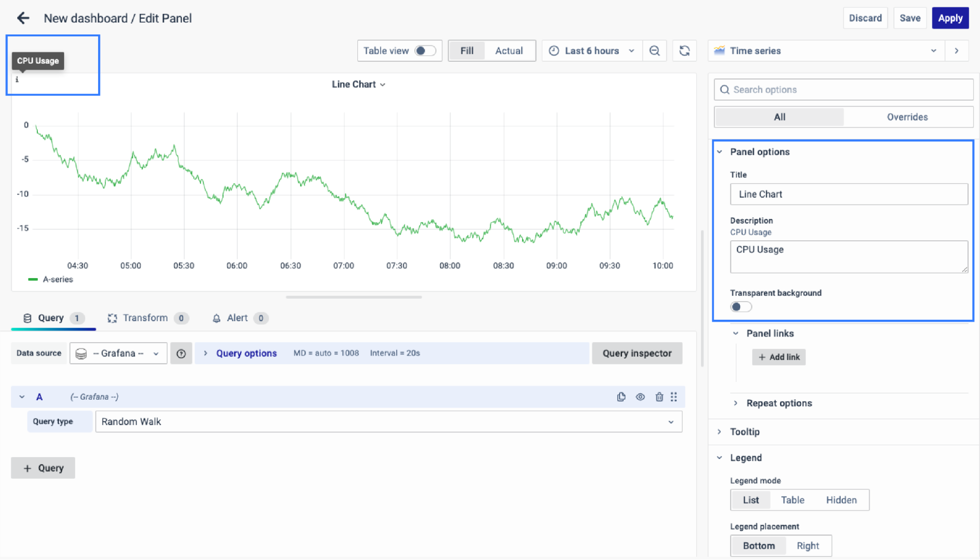Click the Apply button
980x560 pixels.
click(x=950, y=18)
